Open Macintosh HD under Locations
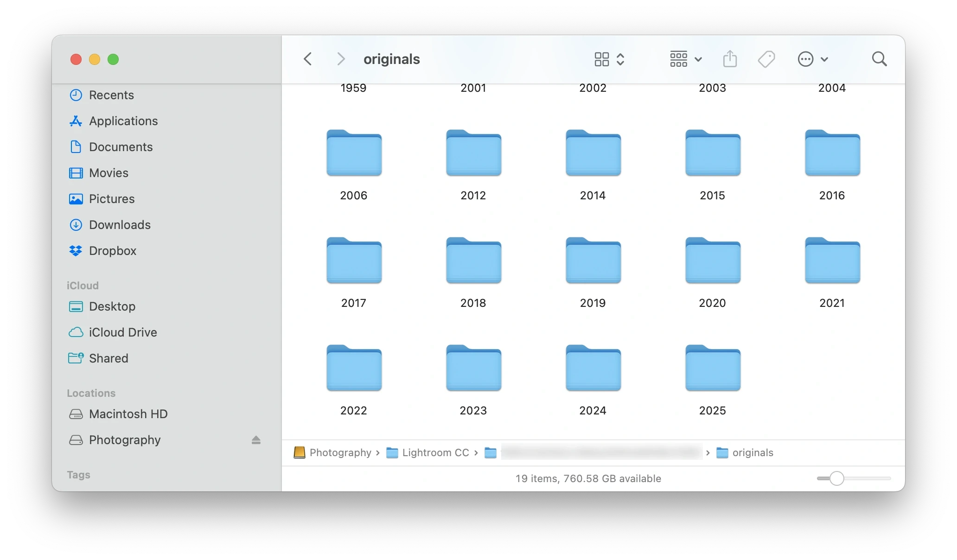Image resolution: width=957 pixels, height=560 pixels. point(128,414)
